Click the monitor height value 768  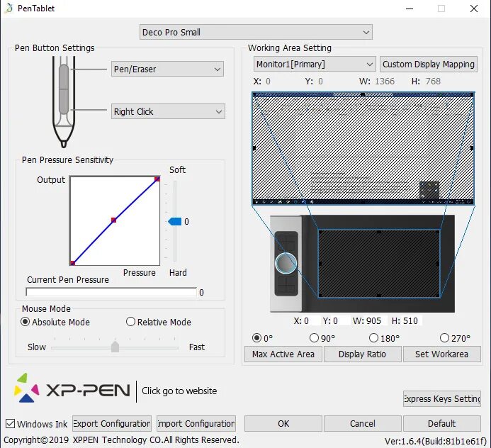(433, 81)
